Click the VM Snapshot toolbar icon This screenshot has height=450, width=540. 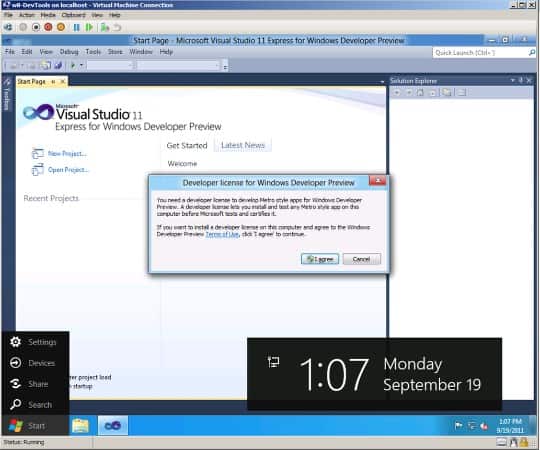point(105,27)
